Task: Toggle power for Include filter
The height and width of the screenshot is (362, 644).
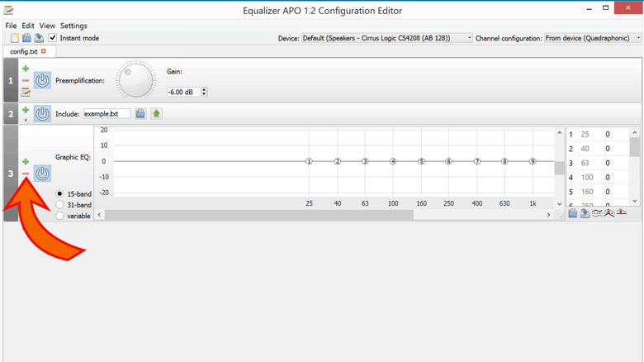Action: click(42, 113)
